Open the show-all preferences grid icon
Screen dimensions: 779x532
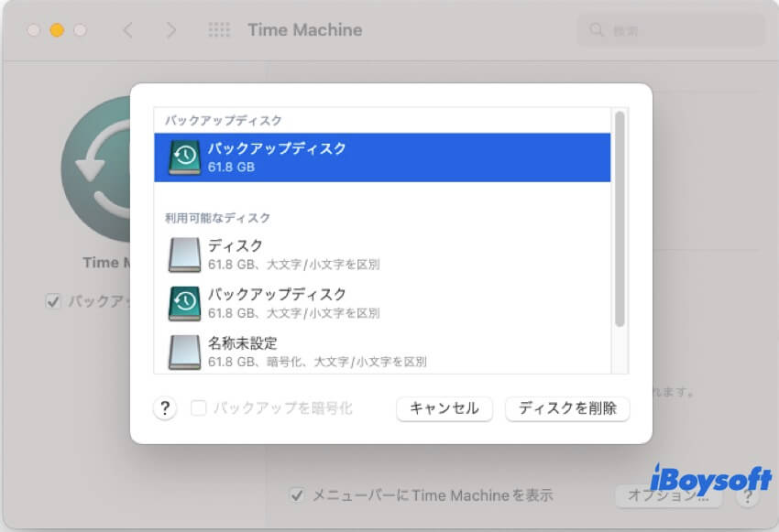(218, 29)
